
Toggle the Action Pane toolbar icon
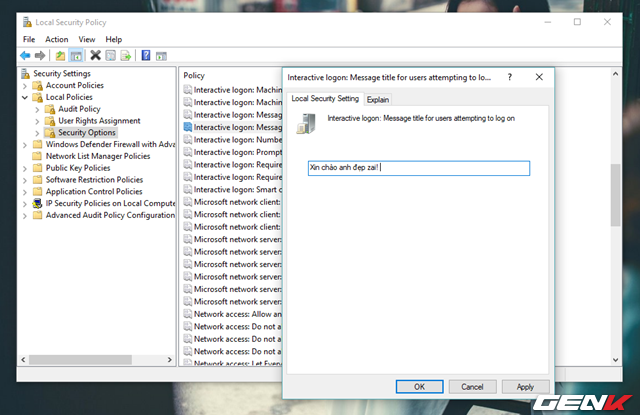pyautogui.click(x=161, y=56)
